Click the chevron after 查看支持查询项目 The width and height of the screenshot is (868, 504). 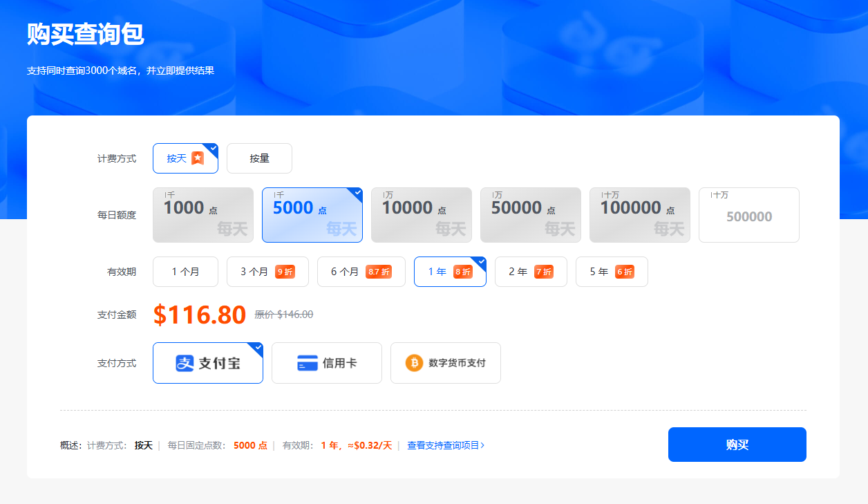click(482, 445)
